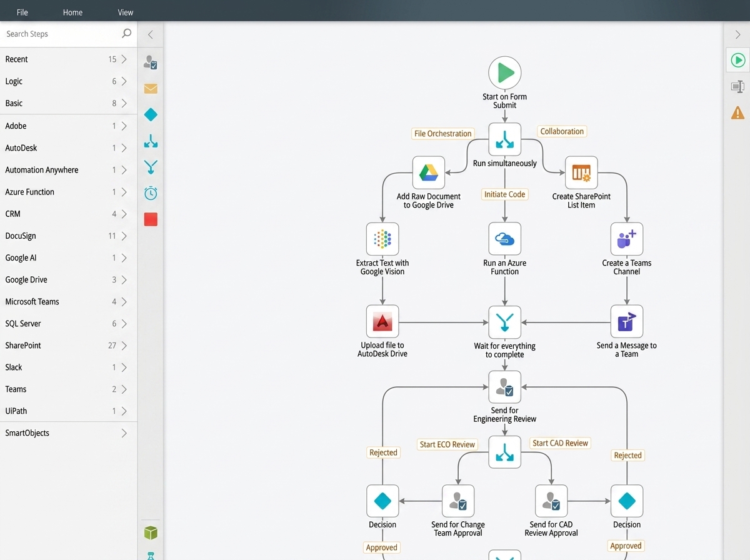The image size is (750, 560).
Task: Open the File menu
Action: [x=22, y=12]
